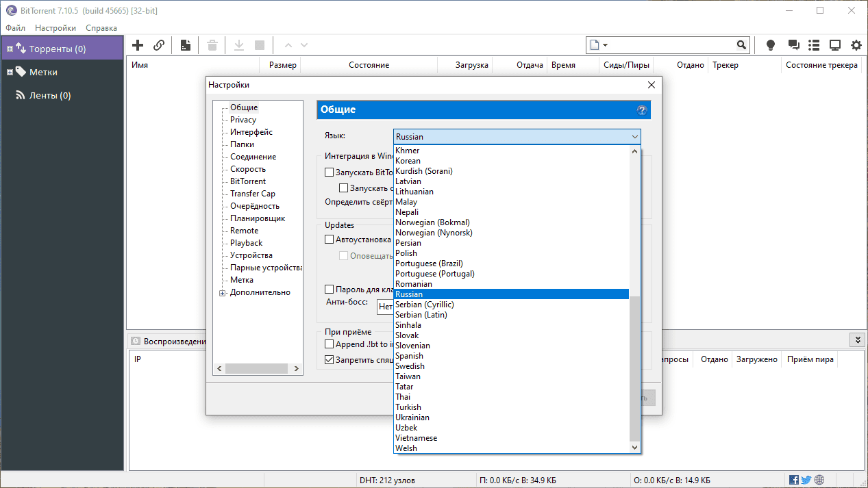Click the tag icon beside Метки
868x488 pixels.
click(x=21, y=72)
